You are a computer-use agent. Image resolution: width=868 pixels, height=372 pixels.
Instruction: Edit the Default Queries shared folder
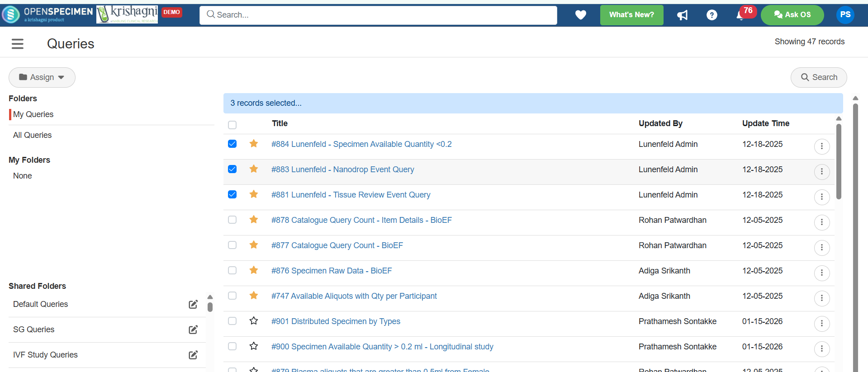click(193, 304)
